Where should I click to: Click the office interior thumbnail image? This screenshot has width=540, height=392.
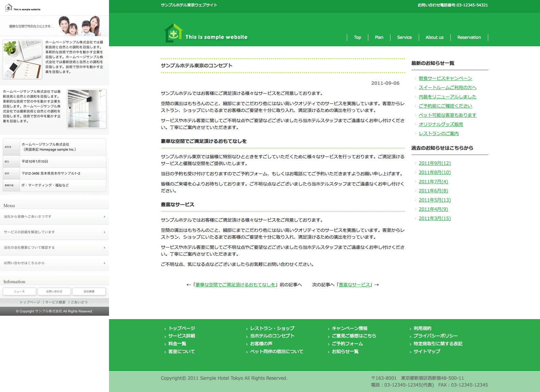[87, 109]
